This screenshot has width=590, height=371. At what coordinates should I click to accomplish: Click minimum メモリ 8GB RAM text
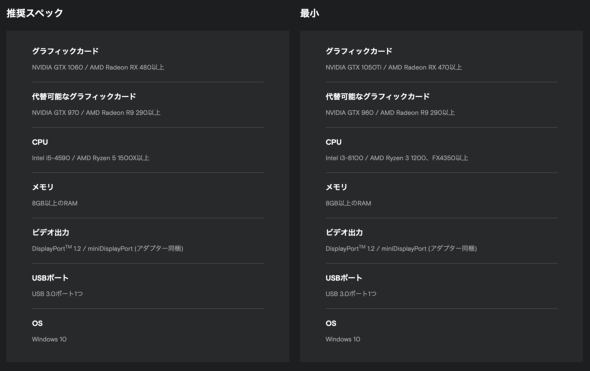(348, 203)
